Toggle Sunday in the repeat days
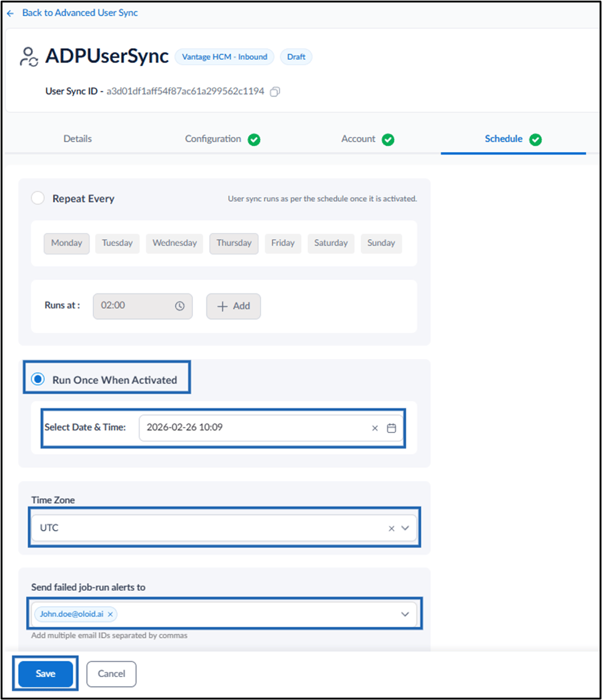This screenshot has height=700, width=602. coord(381,243)
